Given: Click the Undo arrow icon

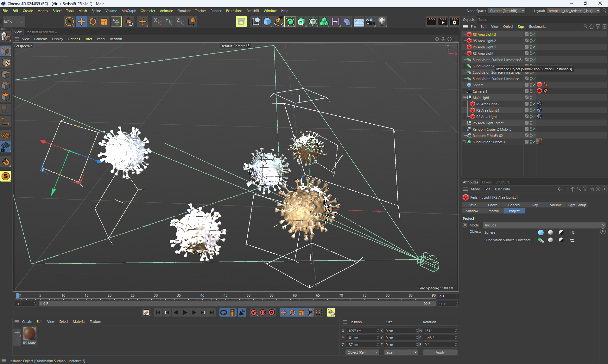Looking at the screenshot, I should coord(8,22).
